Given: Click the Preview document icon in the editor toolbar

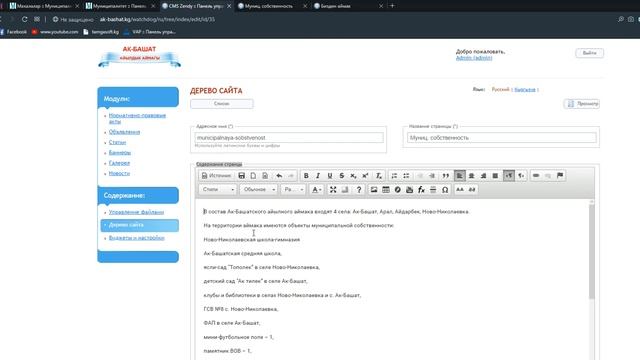Looking at the screenshot, I should click(265, 176).
